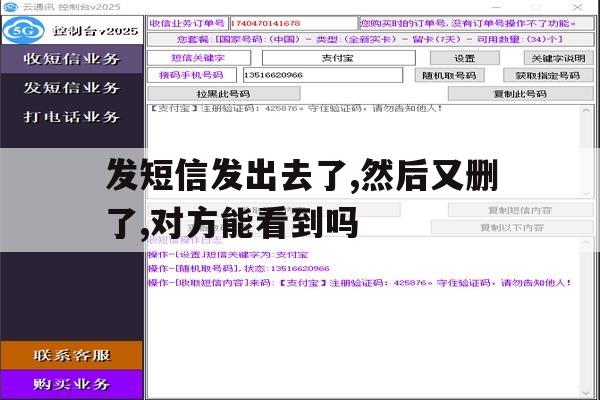The image size is (600, 400).
Task: Click the 短信关键字 label
Action: [198, 58]
